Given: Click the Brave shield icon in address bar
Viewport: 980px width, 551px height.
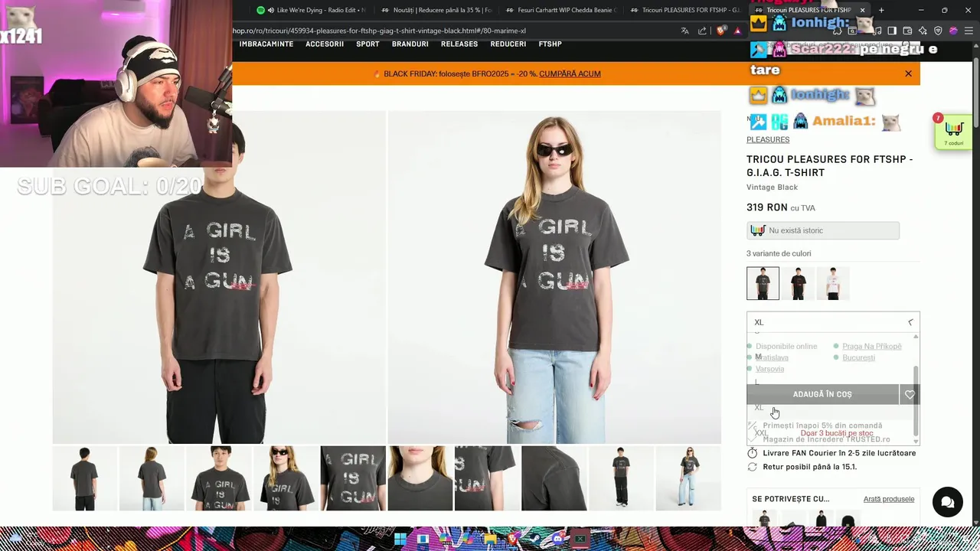Looking at the screenshot, I should coord(720,31).
